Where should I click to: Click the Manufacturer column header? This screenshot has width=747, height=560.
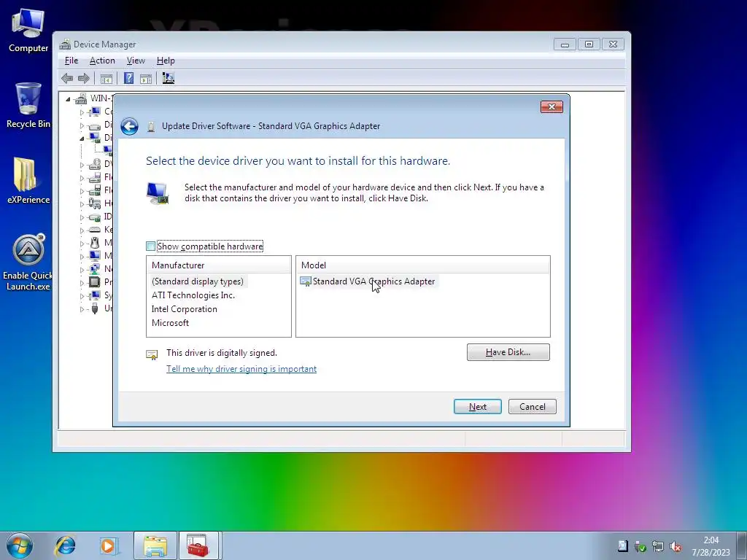click(219, 265)
